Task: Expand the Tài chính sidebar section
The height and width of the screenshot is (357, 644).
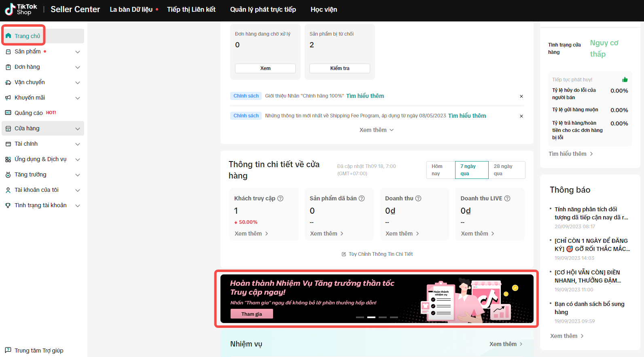Action: [x=78, y=144]
